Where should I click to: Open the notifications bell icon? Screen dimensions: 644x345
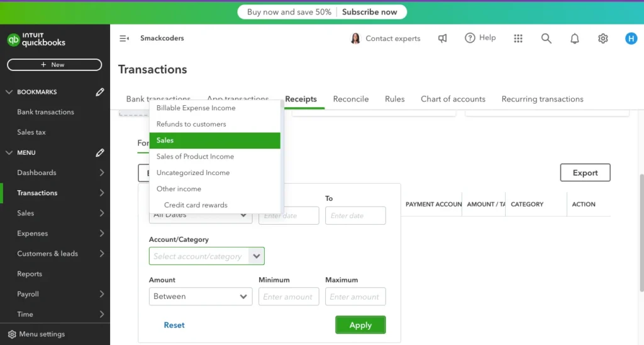point(574,38)
